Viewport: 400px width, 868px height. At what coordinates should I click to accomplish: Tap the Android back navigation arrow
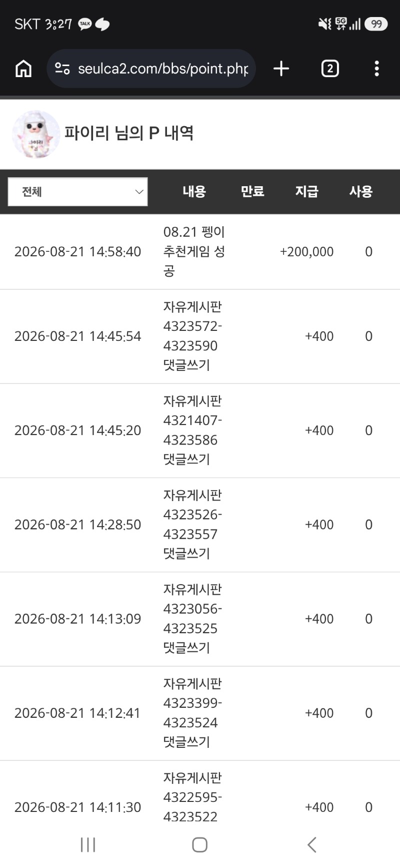point(312,844)
